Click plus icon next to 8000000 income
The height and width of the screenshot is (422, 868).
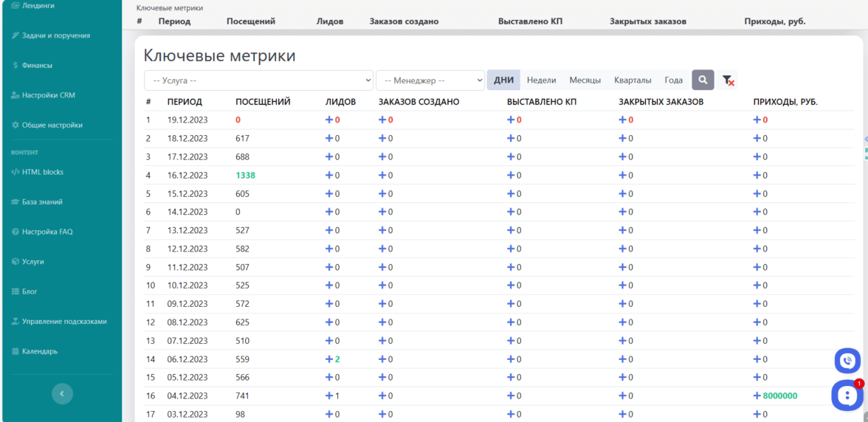click(757, 396)
